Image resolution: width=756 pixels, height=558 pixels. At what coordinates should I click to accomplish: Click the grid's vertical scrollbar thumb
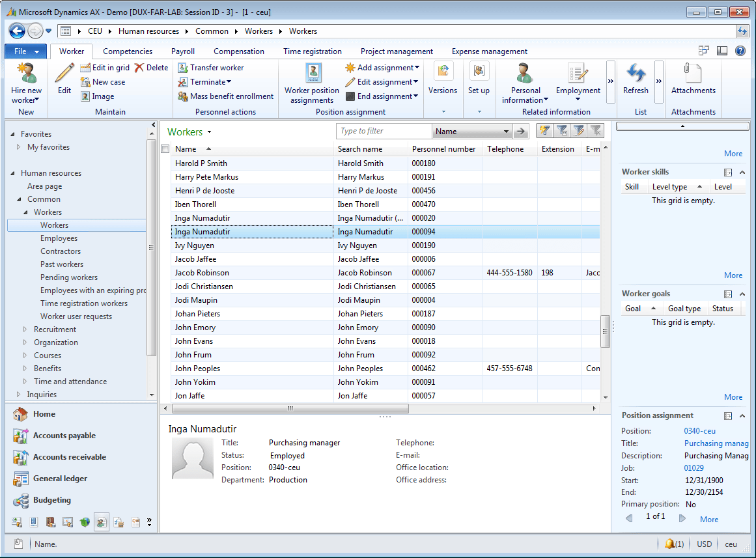(605, 331)
